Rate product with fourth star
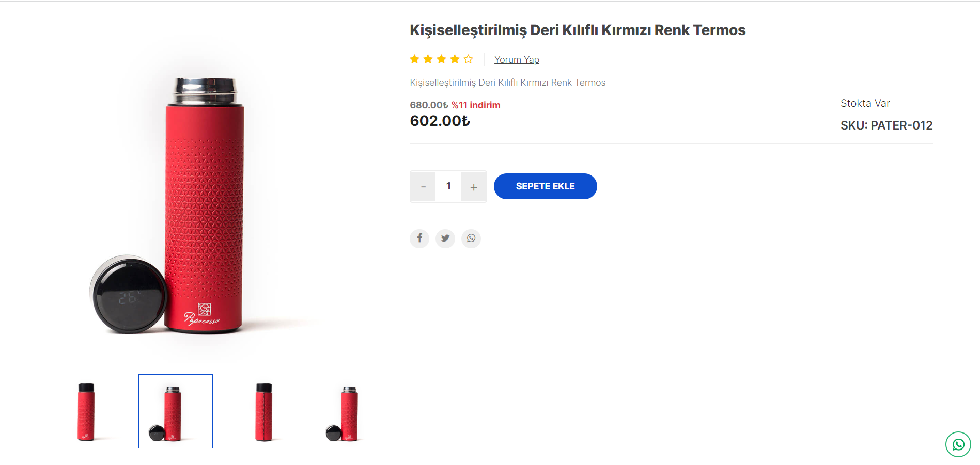 [x=455, y=59]
